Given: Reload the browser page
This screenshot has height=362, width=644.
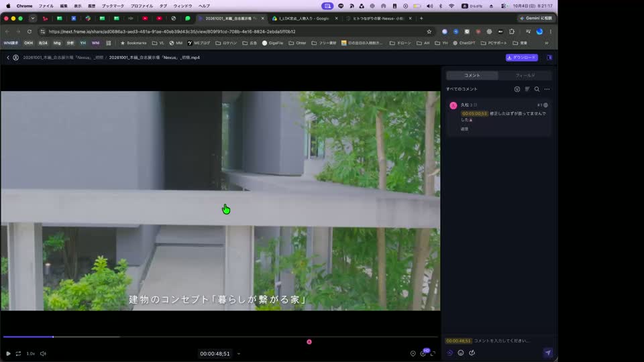Looking at the screenshot, I should (29, 32).
